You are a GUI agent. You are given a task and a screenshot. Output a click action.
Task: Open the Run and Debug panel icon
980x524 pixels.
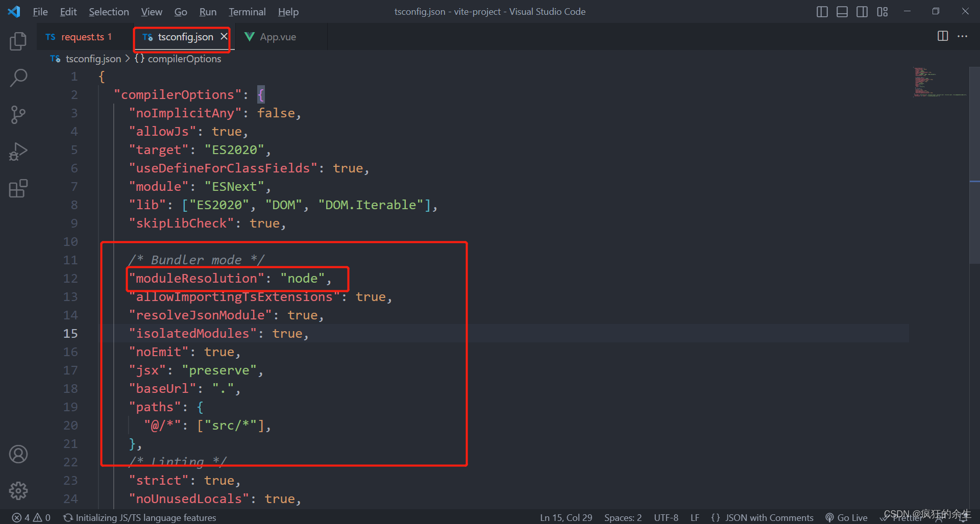[18, 151]
